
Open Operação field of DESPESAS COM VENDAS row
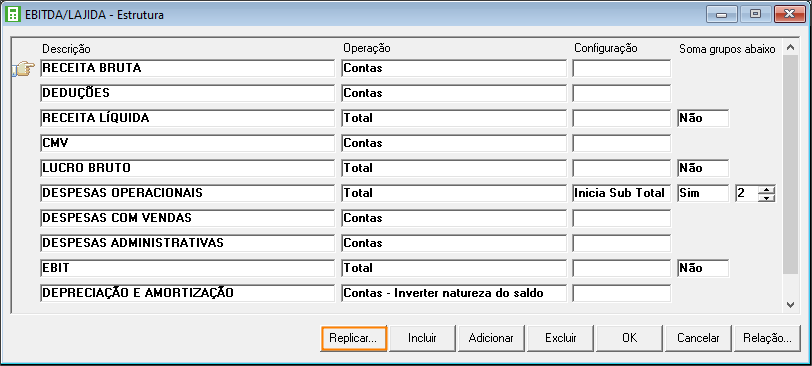tap(454, 218)
